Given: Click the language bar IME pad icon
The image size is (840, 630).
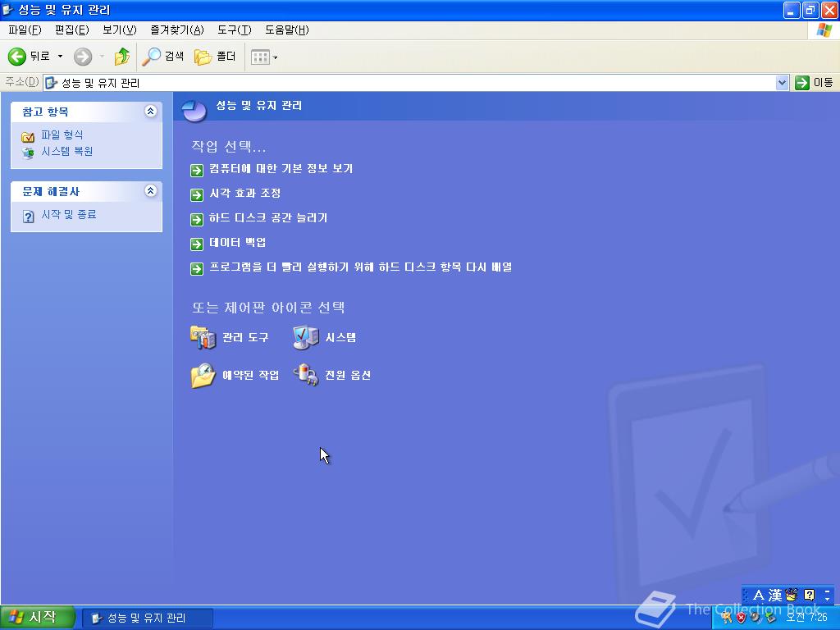Looking at the screenshot, I should pos(792,596).
